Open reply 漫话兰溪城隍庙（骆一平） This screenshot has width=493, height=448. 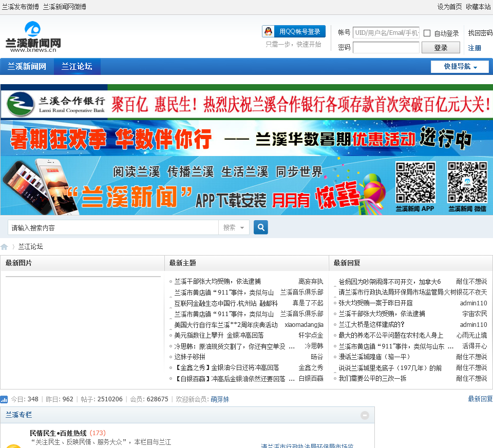374,357
